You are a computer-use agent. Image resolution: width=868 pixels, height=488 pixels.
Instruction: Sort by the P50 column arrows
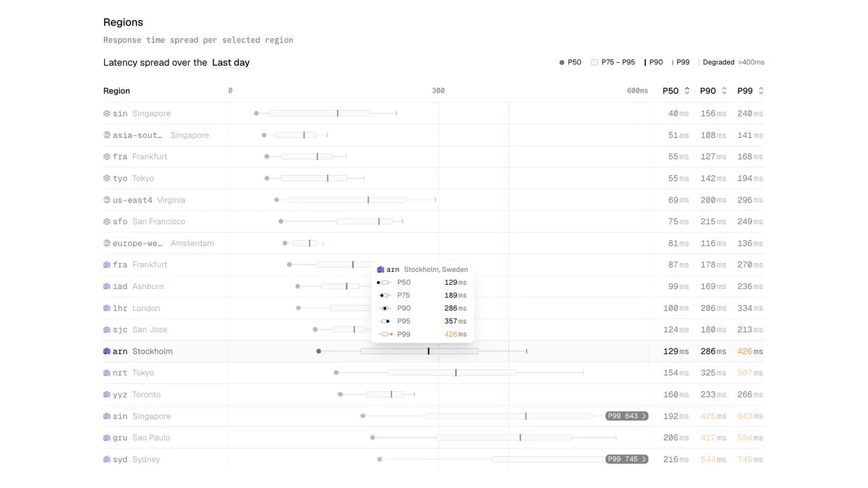click(x=686, y=91)
